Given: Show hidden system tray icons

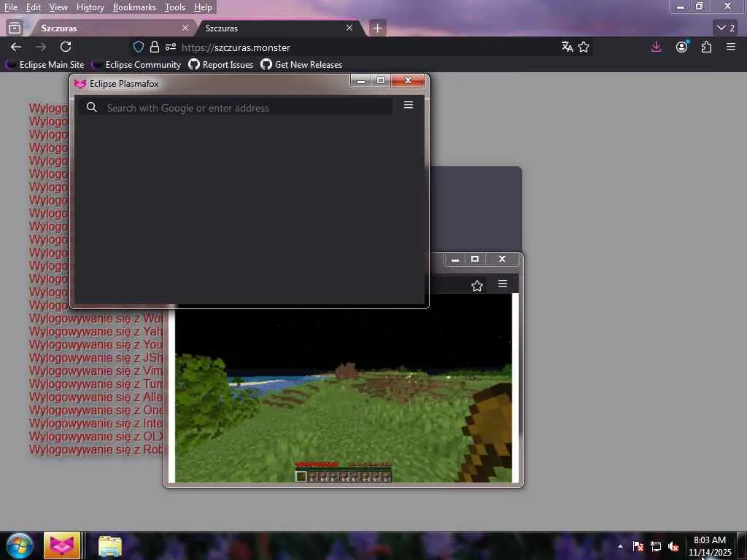Looking at the screenshot, I should (620, 546).
